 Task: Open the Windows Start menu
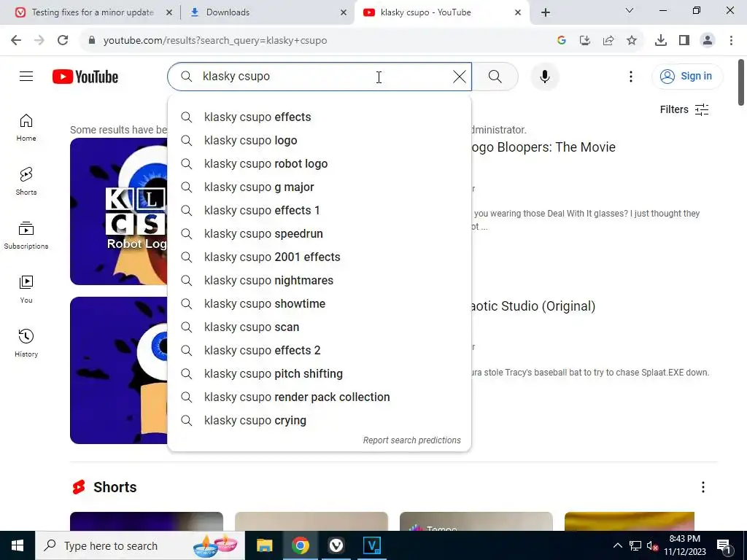(x=18, y=545)
